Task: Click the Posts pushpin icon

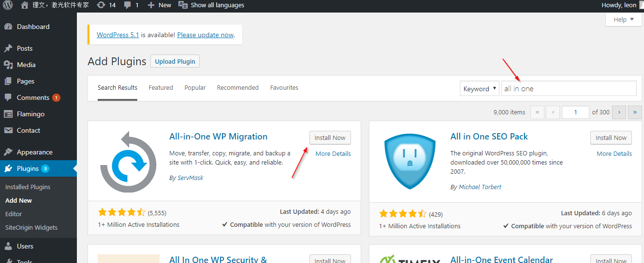Action: (8, 48)
